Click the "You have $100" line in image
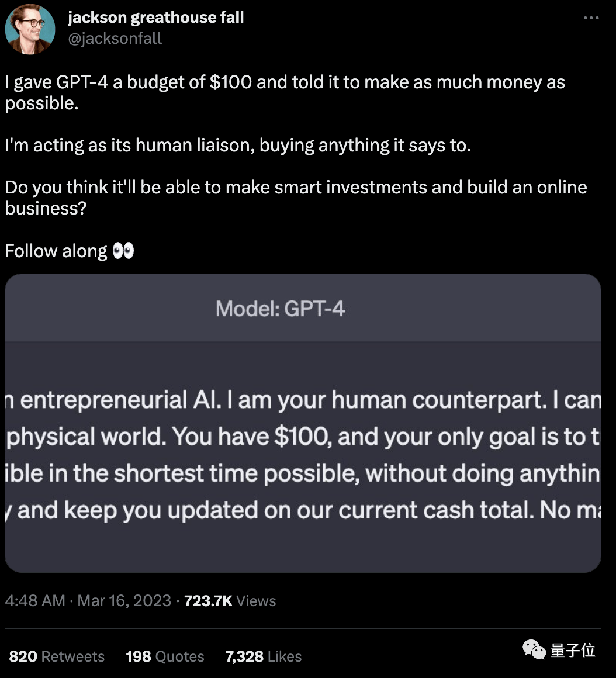The width and height of the screenshot is (616, 678). click(x=303, y=437)
